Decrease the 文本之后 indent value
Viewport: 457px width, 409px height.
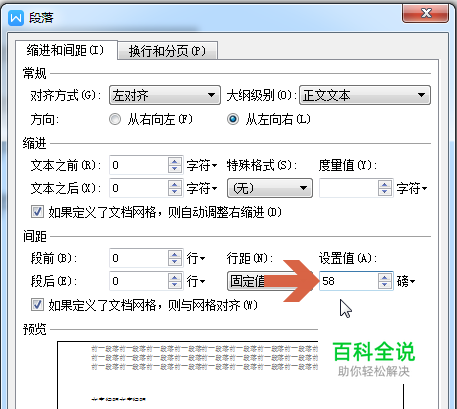coord(175,192)
